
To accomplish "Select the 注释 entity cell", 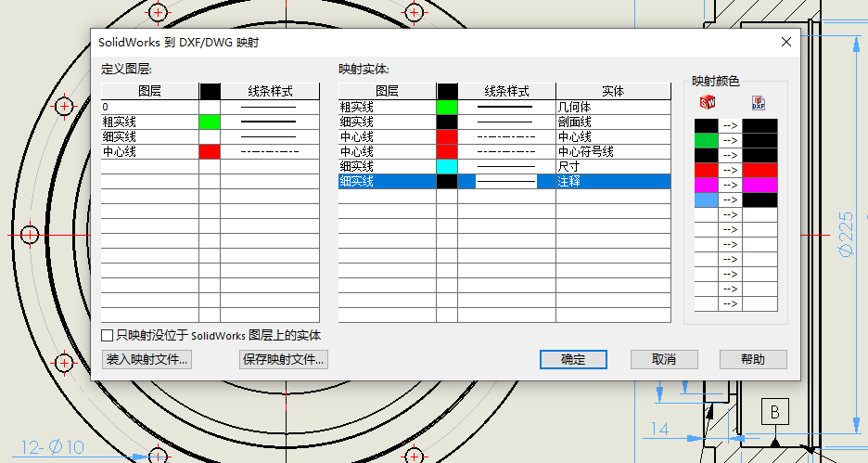I will tap(613, 181).
